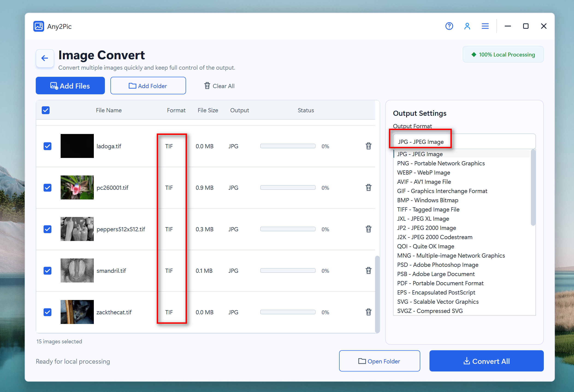The width and height of the screenshot is (574, 392).
Task: Choose MNG - Multiple-image Network Graphics
Action: click(462, 255)
